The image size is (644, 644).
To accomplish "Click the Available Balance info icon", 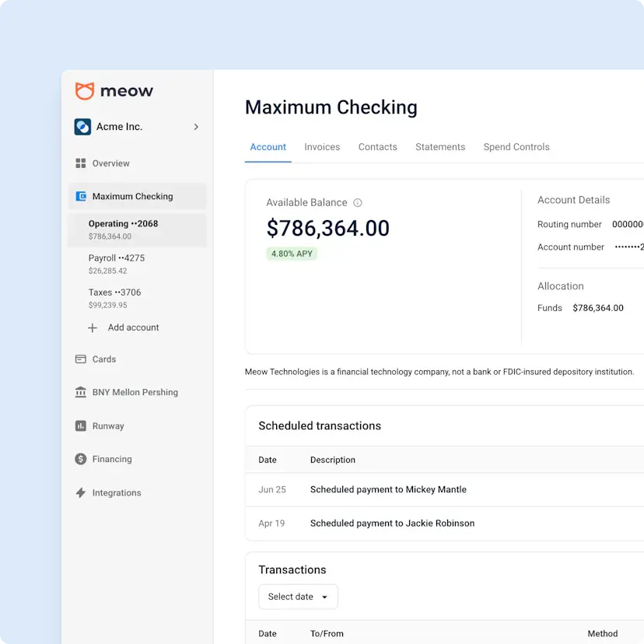I will tap(358, 203).
